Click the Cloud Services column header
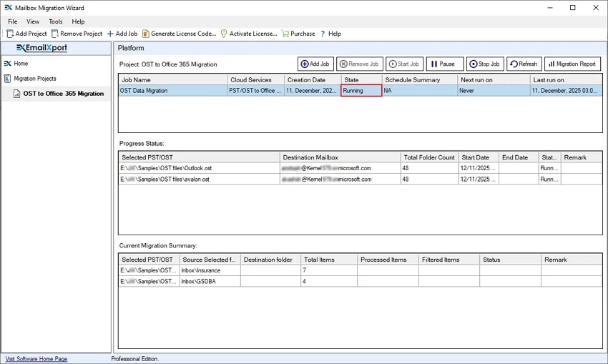The height and width of the screenshot is (364, 608). tap(256, 80)
